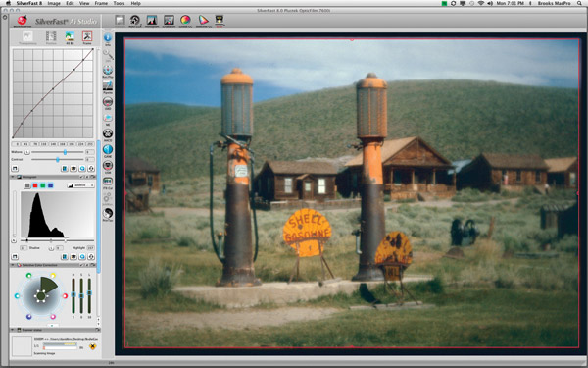Toggle the red channel in histogram
Image resolution: width=588 pixels, height=368 pixels.
click(35, 185)
